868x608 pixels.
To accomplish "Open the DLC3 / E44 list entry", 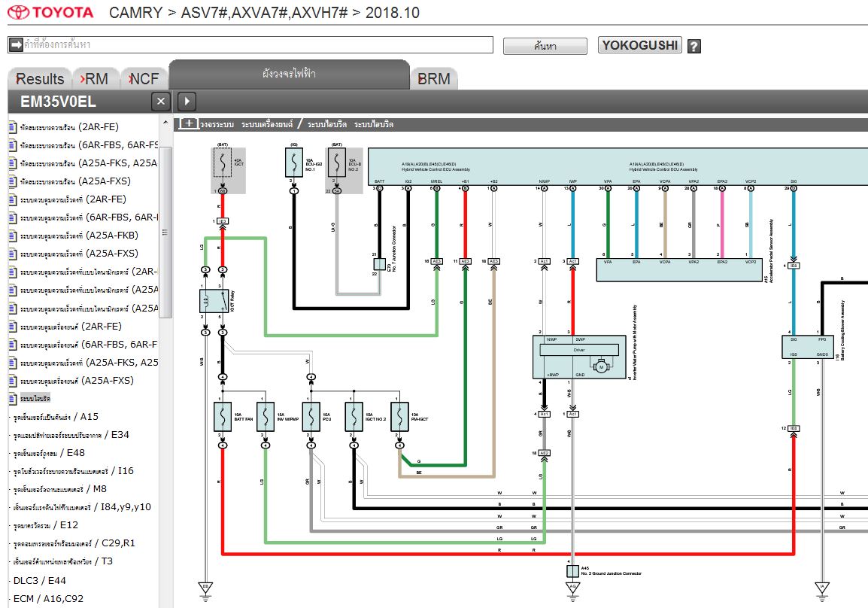I will (39, 581).
